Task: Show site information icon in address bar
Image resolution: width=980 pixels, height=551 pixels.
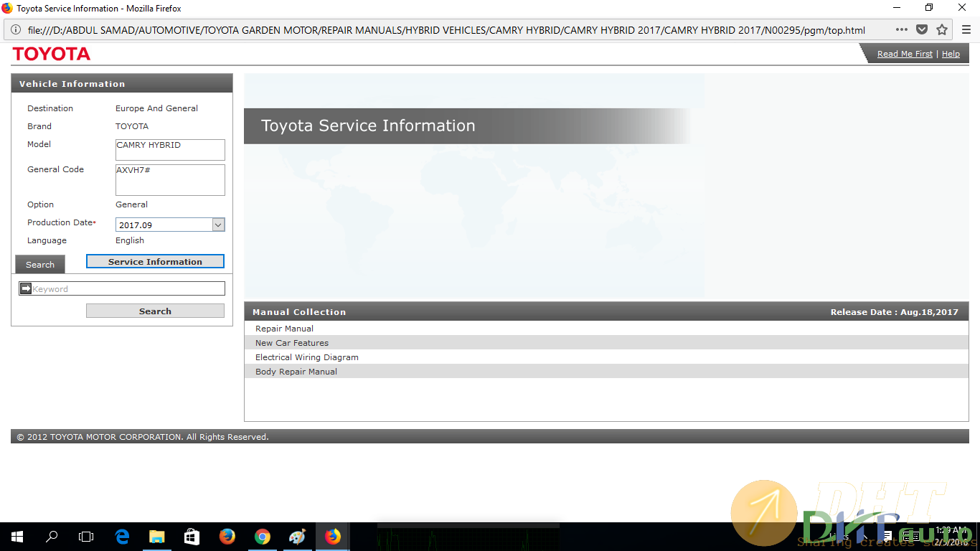Action: [16, 30]
